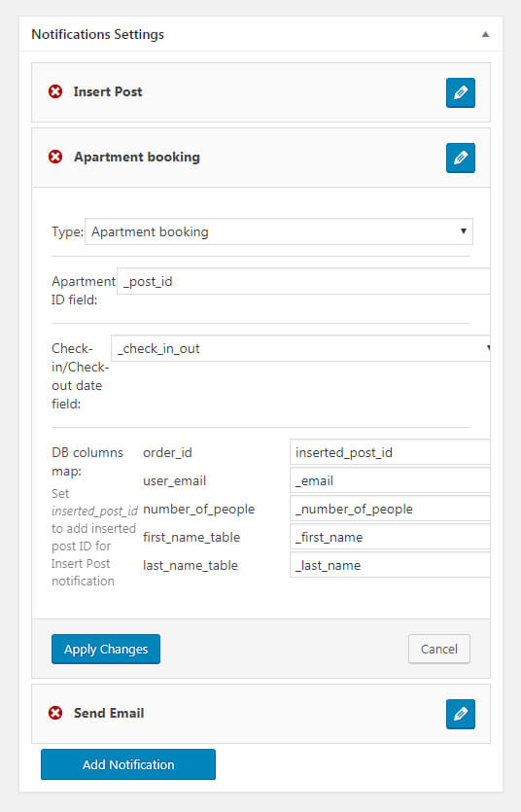Apply Changes to the notification
This screenshot has width=521, height=812.
pyautogui.click(x=106, y=649)
